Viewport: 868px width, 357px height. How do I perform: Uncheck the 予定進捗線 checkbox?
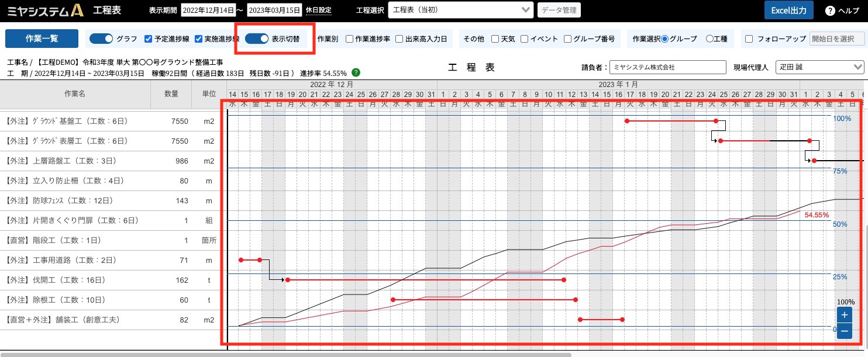149,39
